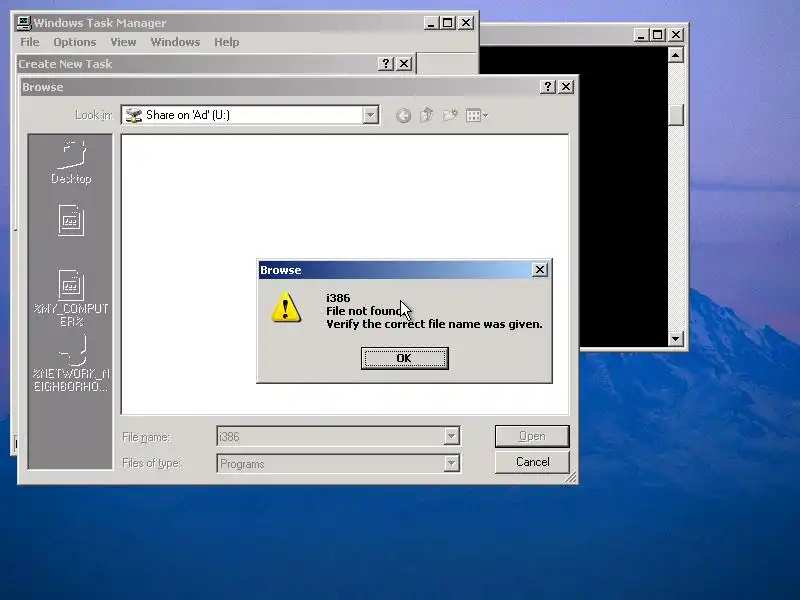Go back using the Browse toolbar back arrow
800x600 pixels.
(x=403, y=116)
